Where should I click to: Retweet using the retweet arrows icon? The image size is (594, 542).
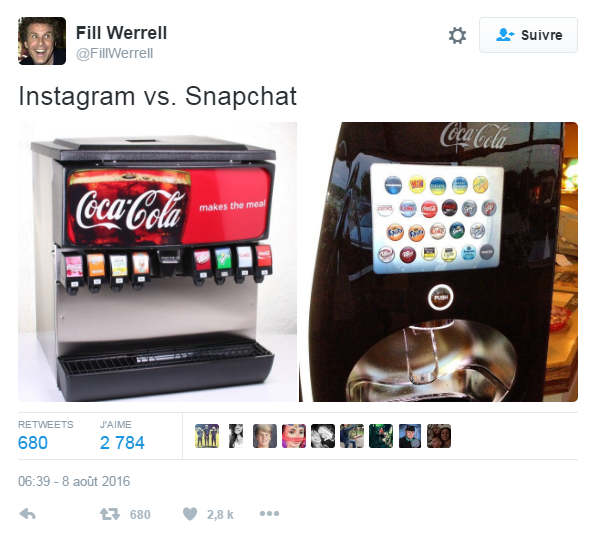[x=110, y=514]
